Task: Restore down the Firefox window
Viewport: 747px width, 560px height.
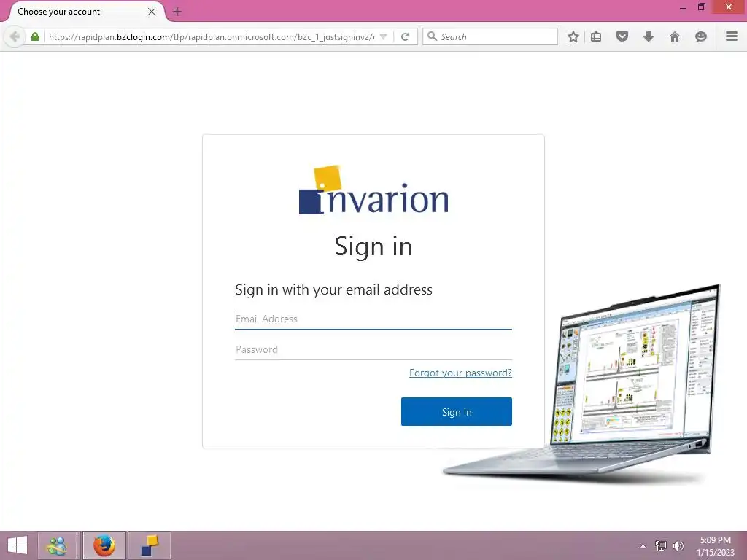Action: (701, 7)
